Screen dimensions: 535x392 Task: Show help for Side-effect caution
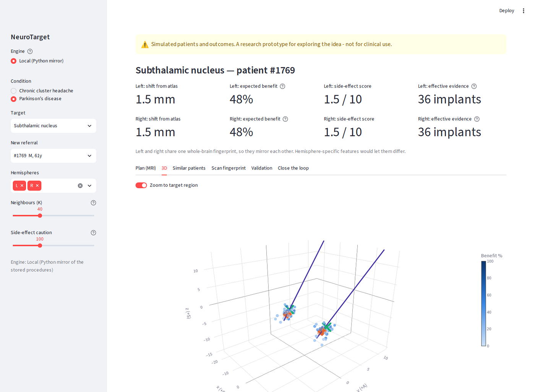coord(93,233)
